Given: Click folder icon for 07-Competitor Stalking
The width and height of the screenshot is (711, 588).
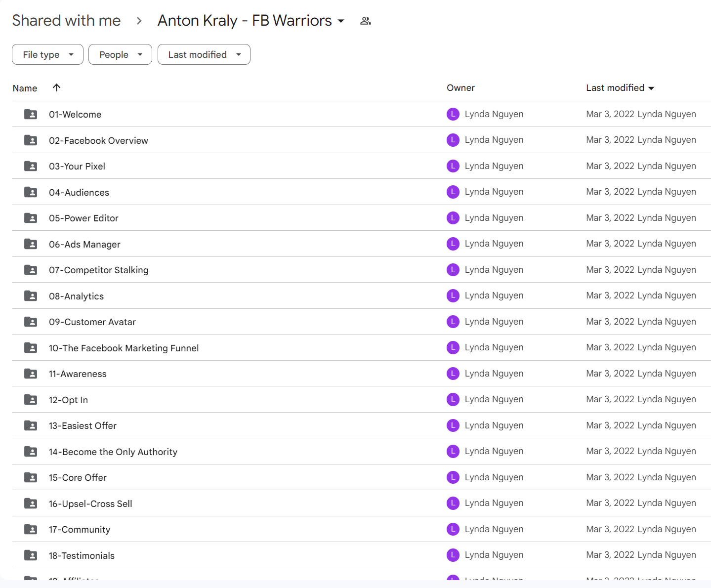Looking at the screenshot, I should point(31,270).
